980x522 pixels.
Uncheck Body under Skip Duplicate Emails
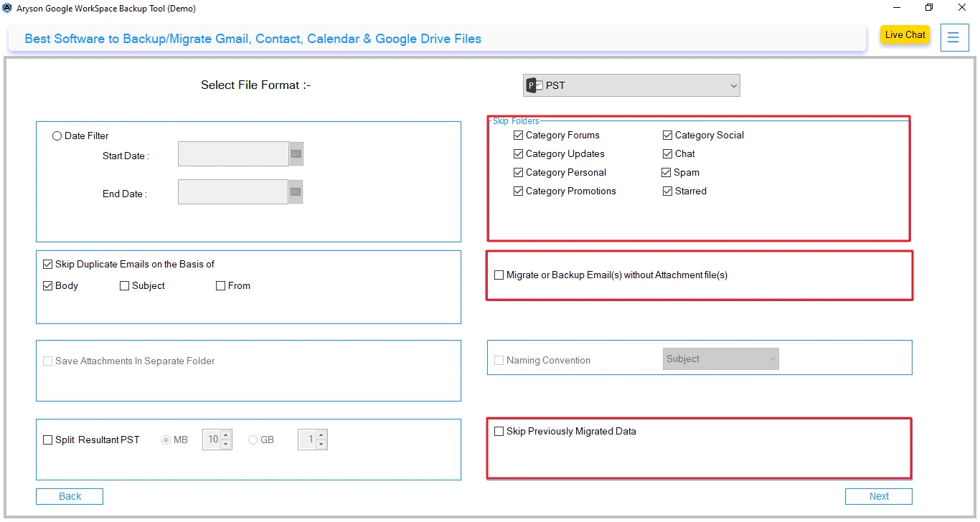pos(47,285)
